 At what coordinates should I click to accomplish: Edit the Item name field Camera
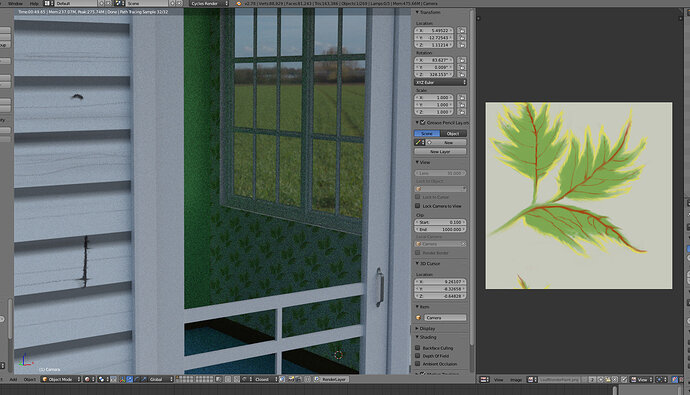tap(445, 317)
